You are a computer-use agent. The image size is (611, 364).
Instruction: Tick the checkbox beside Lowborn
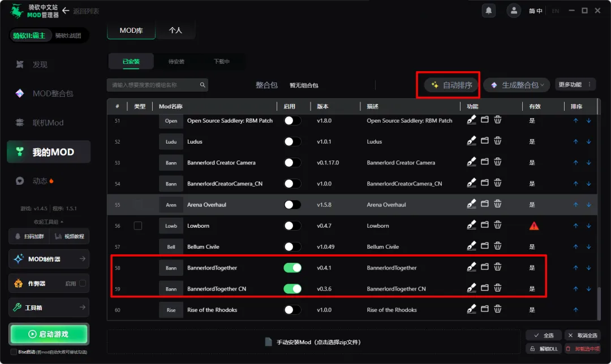pos(138,226)
